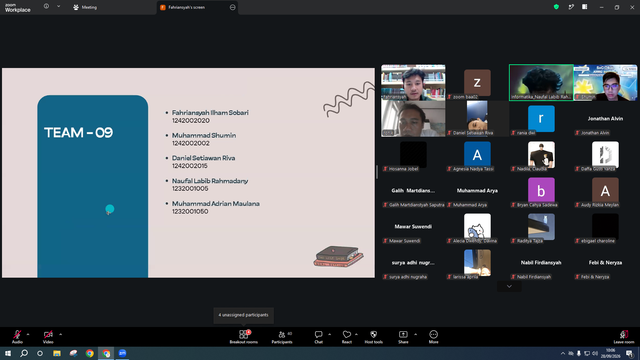Open Windows taskbar search

tap(24, 353)
